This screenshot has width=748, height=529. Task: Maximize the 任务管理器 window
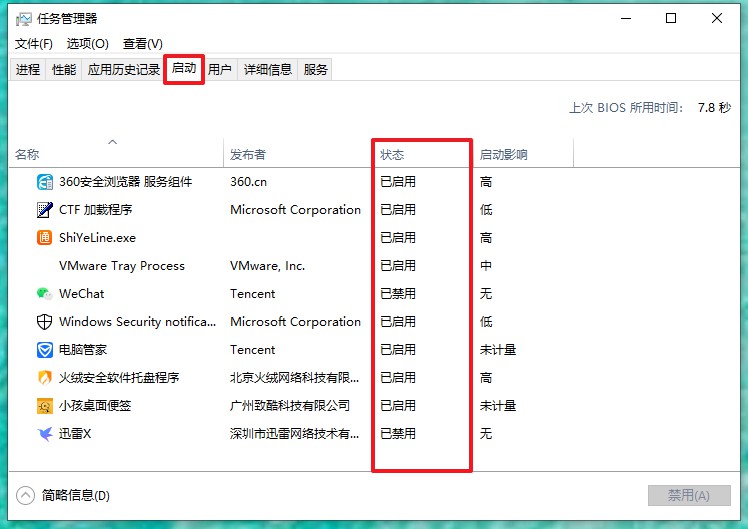coord(671,19)
